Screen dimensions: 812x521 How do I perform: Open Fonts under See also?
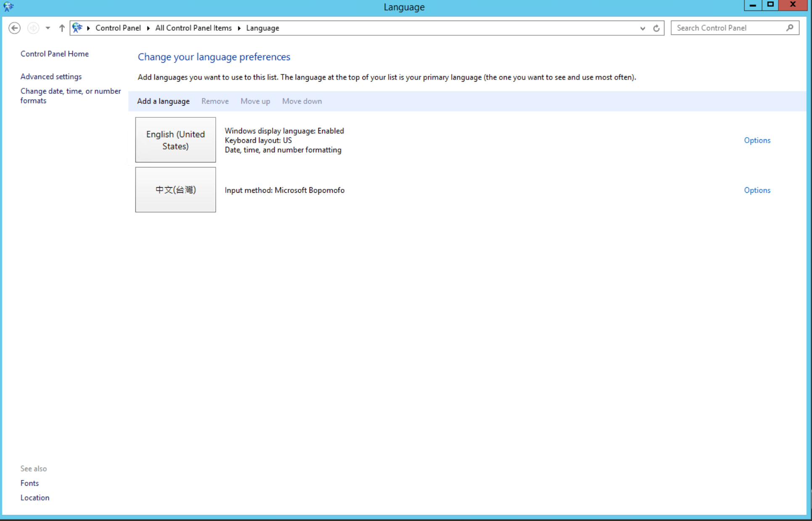29,483
